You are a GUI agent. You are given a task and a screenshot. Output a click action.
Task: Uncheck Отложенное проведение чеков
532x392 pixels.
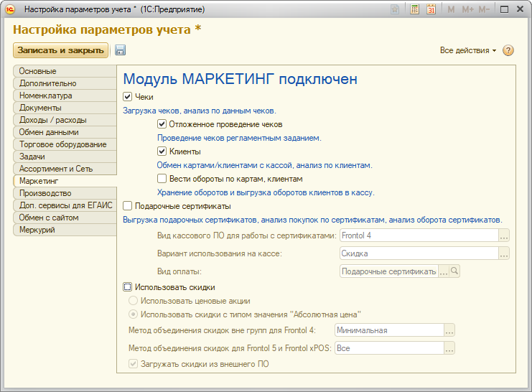pyautogui.click(x=162, y=124)
